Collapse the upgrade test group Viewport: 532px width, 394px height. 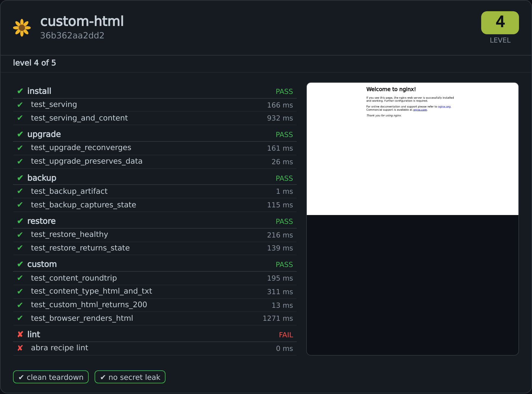155,134
